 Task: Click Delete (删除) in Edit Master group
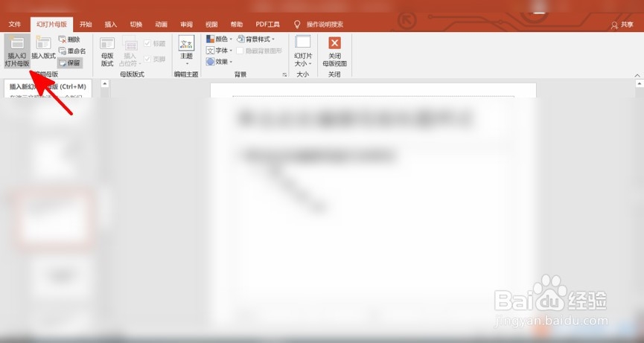click(69, 39)
